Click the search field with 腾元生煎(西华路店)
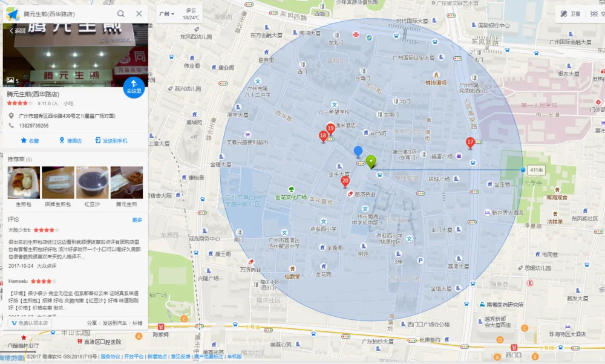Image resolution: width=605 pixels, height=364 pixels. (x=68, y=14)
